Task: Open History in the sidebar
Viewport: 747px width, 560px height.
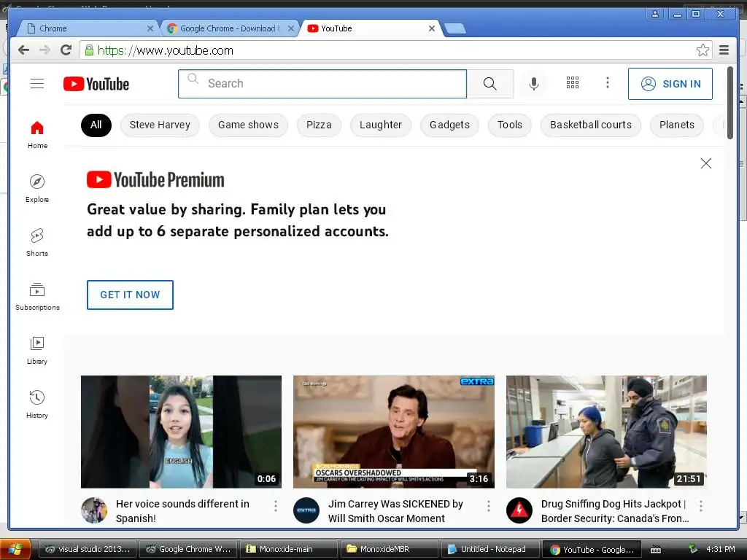Action: [37, 404]
